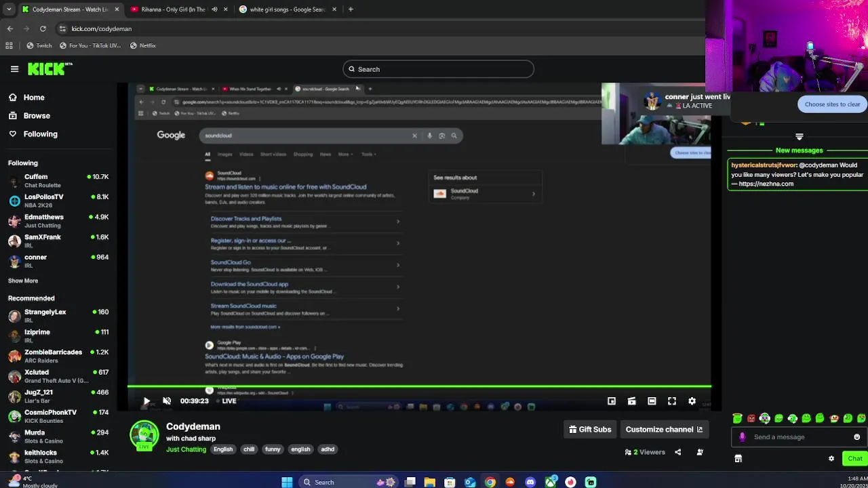Click the add-user icon beside share
The image size is (868, 488).
click(700, 452)
